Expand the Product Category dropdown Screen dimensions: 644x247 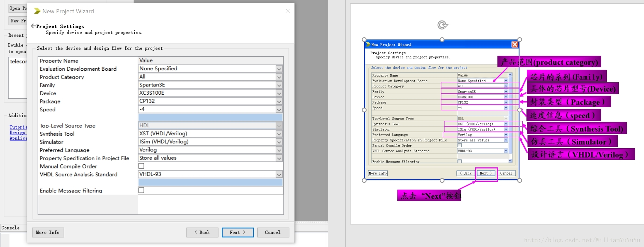point(279,77)
